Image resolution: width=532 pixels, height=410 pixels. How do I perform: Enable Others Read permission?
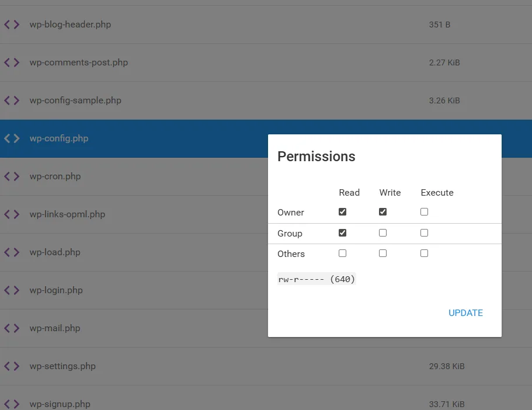click(x=342, y=253)
